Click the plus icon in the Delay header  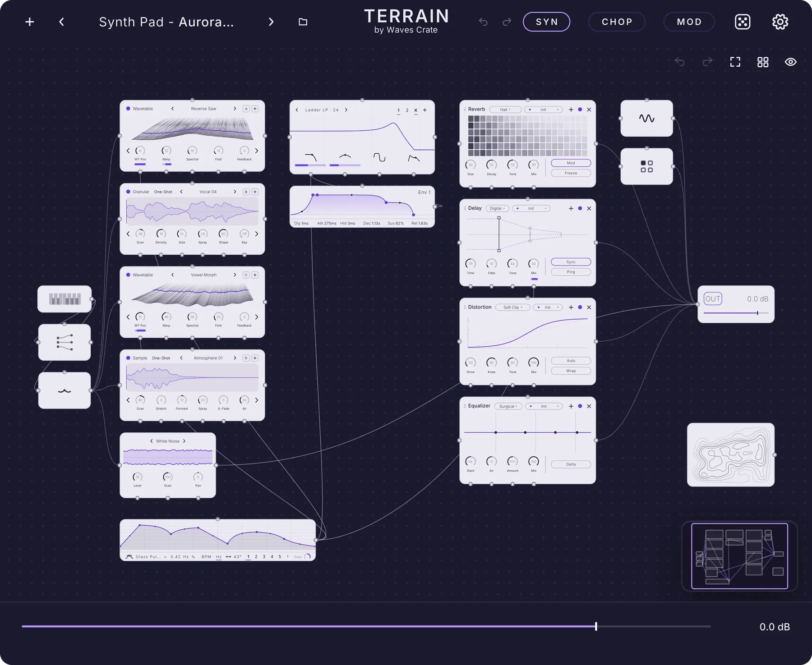tap(571, 208)
